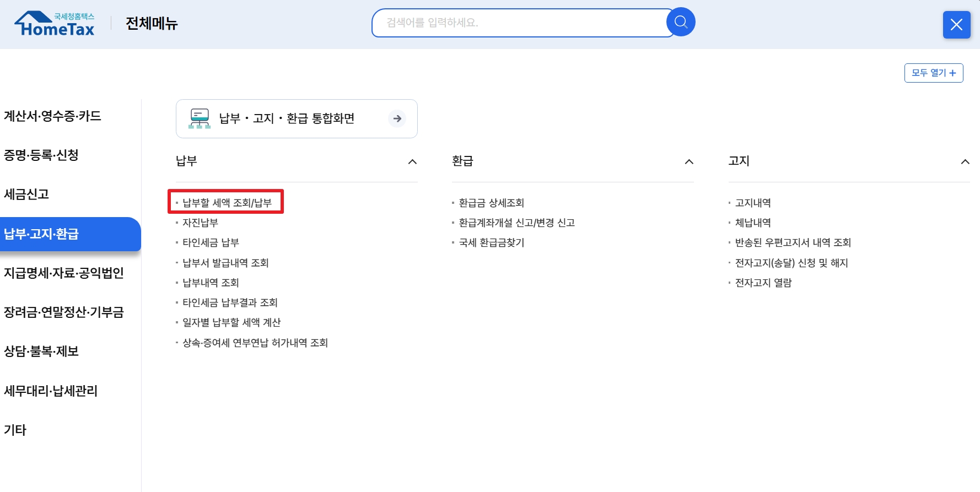Click the search magnifier icon
Image resolution: width=980 pixels, height=492 pixels.
point(680,21)
